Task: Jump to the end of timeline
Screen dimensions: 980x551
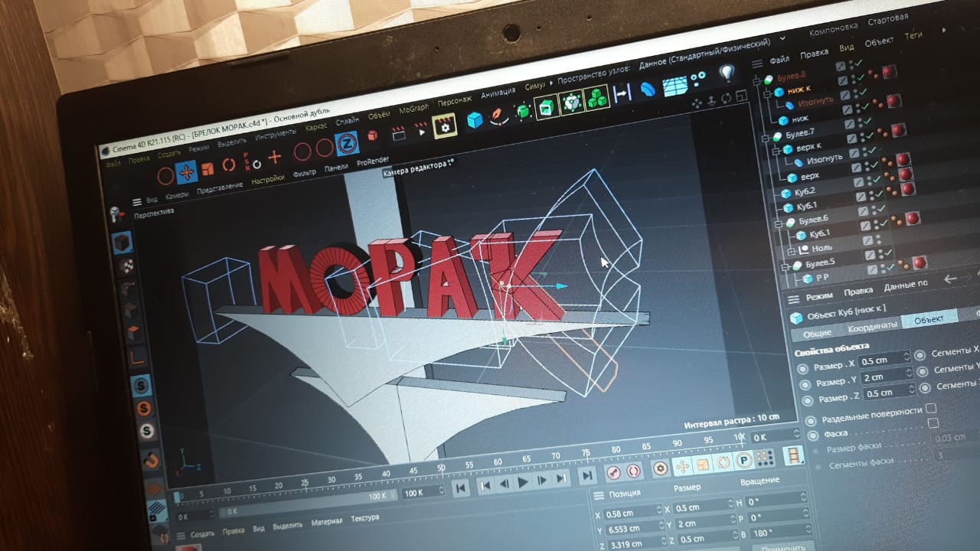Action: click(586, 477)
